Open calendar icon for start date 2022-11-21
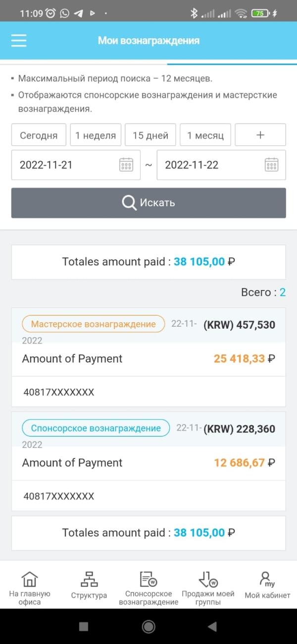The image size is (297, 644). tap(126, 165)
